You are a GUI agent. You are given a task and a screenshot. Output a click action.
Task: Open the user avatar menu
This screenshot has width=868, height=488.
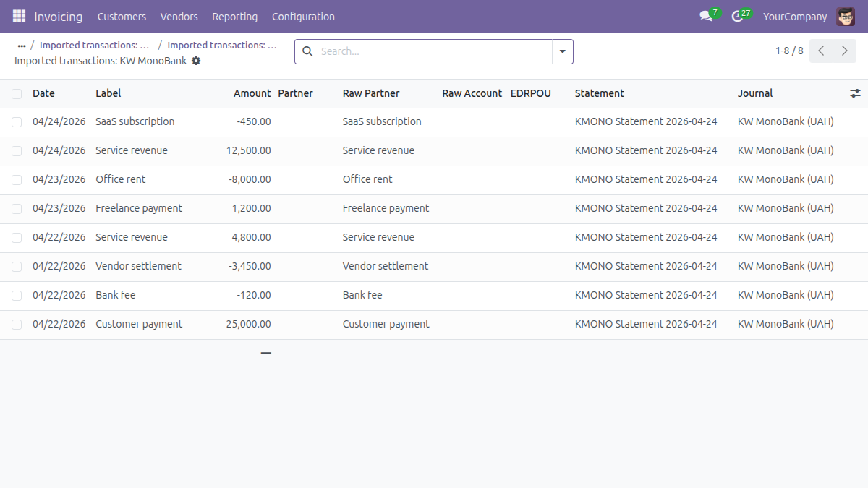click(845, 16)
